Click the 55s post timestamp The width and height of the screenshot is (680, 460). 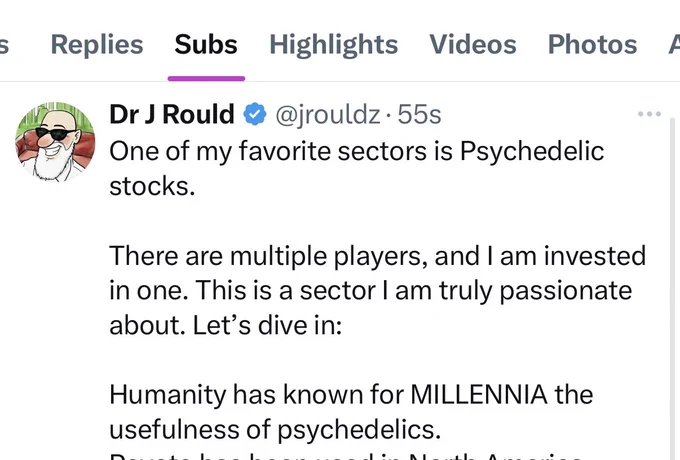(419, 114)
